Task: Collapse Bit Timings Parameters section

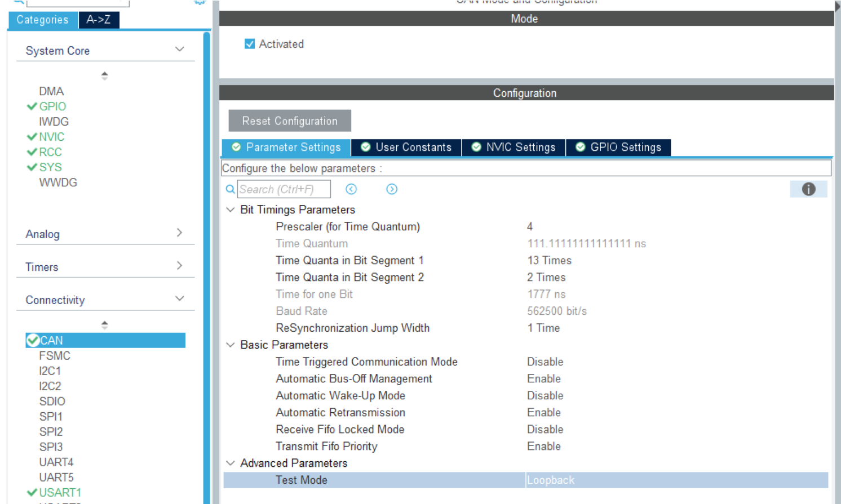Action: click(x=230, y=209)
